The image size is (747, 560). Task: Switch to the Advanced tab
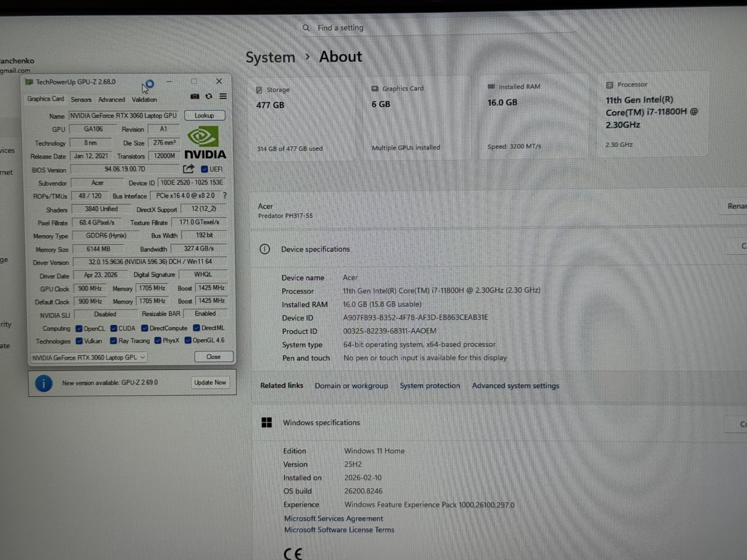click(112, 99)
